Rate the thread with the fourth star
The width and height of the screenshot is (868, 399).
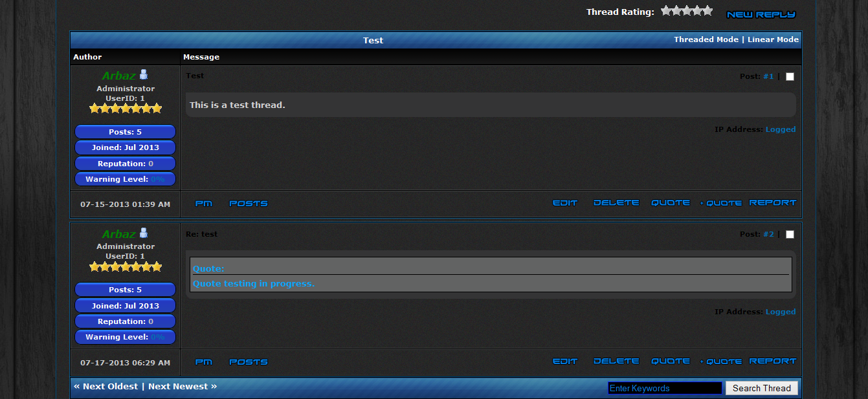click(697, 11)
